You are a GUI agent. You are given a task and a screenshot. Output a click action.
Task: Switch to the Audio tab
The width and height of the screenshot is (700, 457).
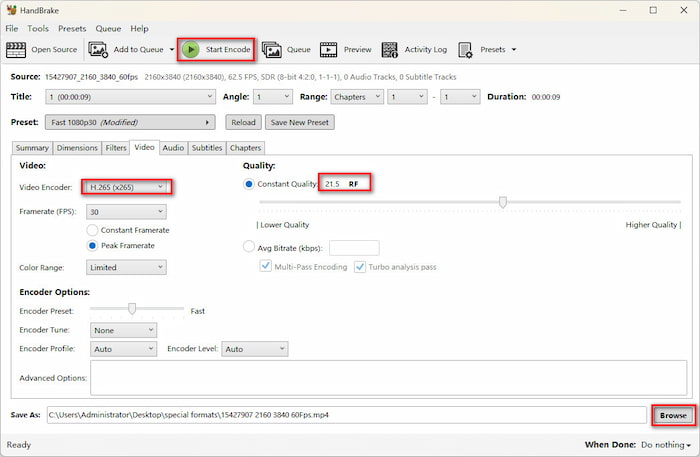tap(173, 148)
